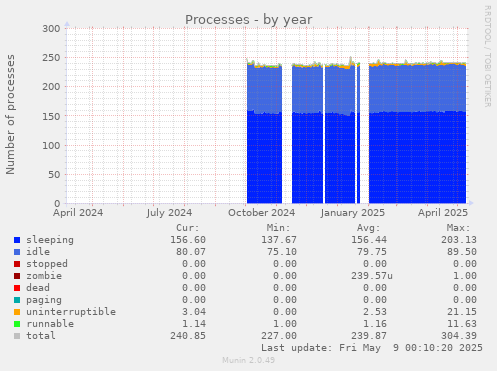Click the 'April 2025' x-axis label

coord(443,213)
